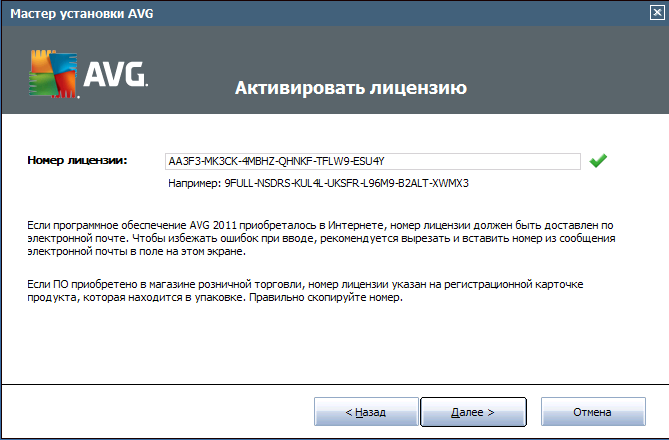
Task: Continue with the "Далее >" button
Action: 473,412
